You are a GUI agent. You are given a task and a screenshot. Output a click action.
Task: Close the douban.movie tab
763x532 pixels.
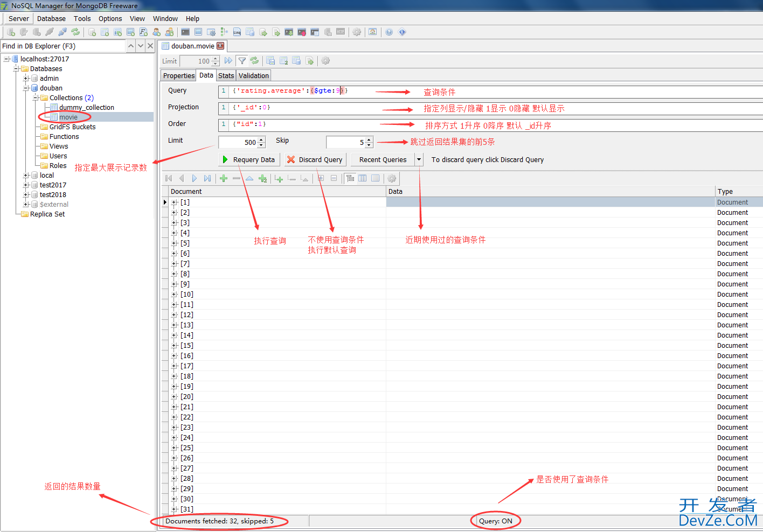(220, 46)
